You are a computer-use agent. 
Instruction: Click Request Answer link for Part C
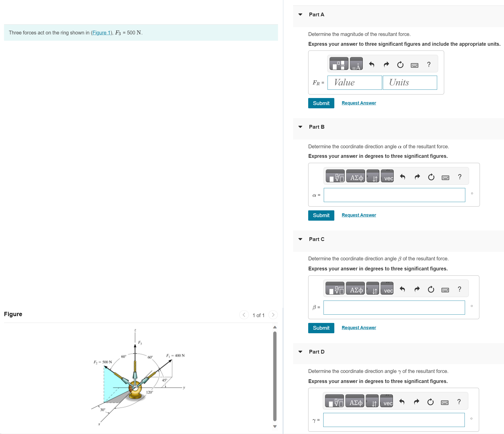[x=359, y=328]
